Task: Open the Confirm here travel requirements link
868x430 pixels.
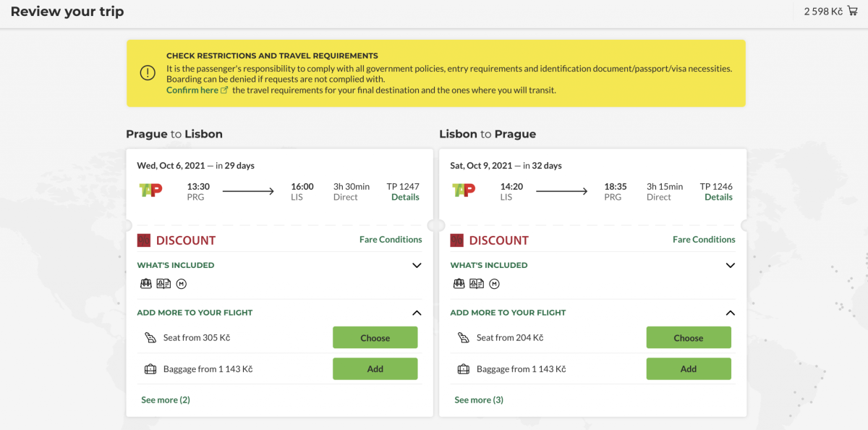Action: 192,90
